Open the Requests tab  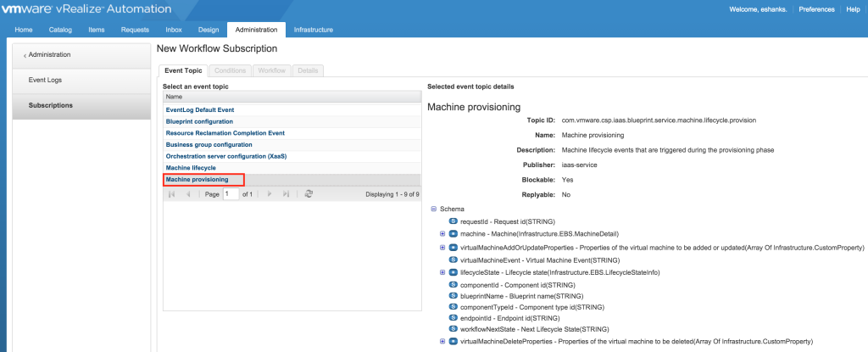point(135,30)
